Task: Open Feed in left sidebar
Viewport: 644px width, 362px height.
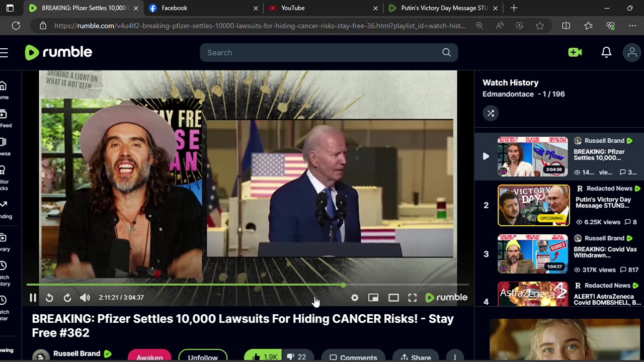Action: coord(5,119)
